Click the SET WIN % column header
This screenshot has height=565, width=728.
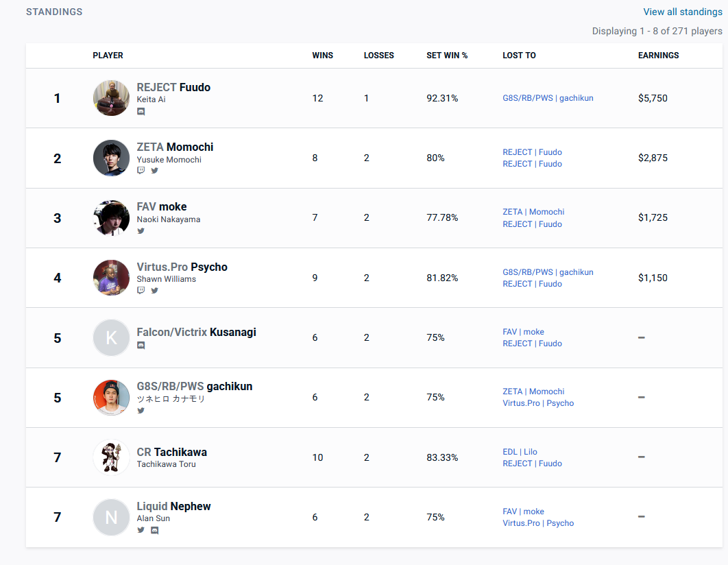[447, 56]
